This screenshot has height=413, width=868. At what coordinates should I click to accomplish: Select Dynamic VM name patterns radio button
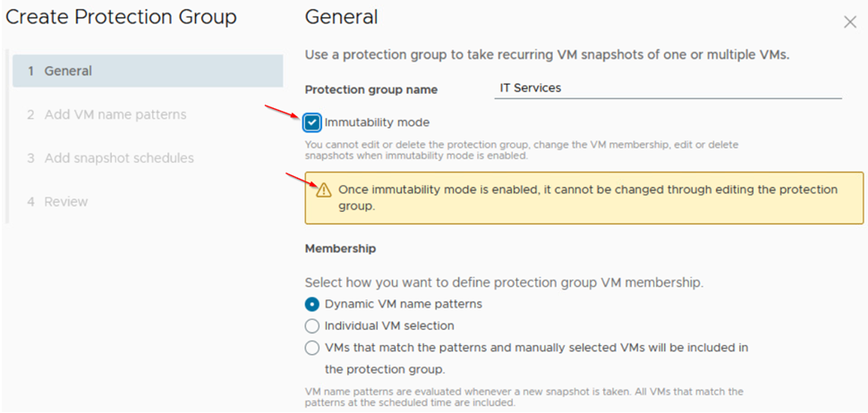pyautogui.click(x=312, y=304)
